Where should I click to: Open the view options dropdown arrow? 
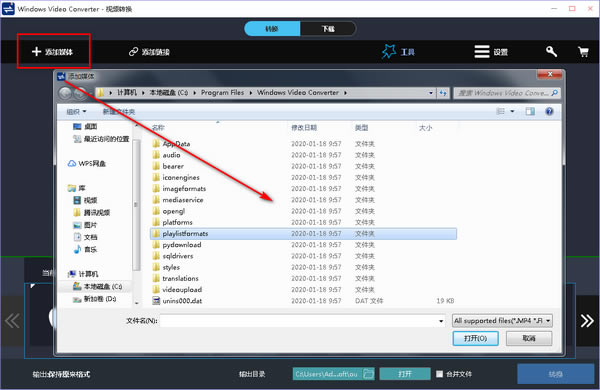tap(512, 111)
